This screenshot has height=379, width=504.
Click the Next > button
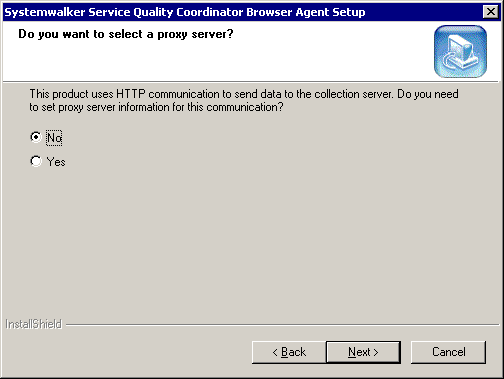pos(363,352)
